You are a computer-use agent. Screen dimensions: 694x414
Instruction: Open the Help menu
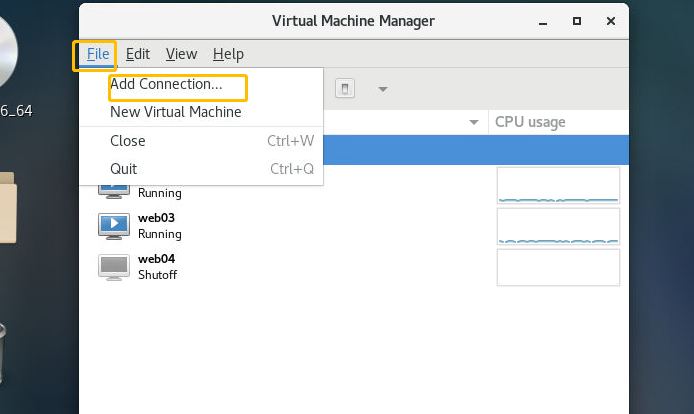point(228,54)
